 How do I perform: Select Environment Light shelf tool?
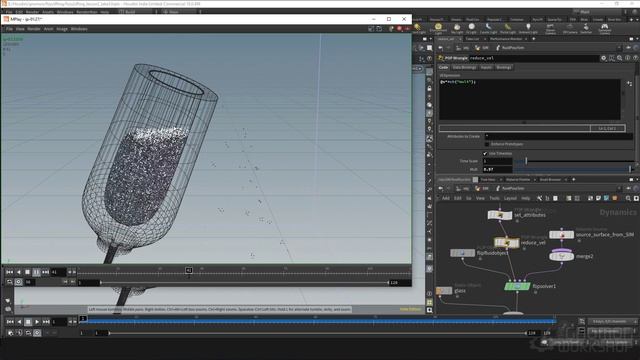click(x=438, y=29)
